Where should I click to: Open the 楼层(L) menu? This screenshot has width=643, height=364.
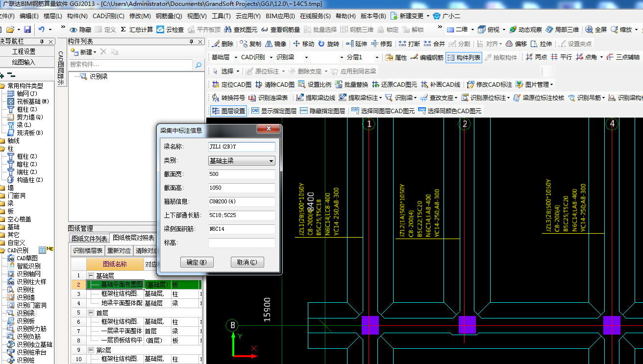click(x=53, y=16)
